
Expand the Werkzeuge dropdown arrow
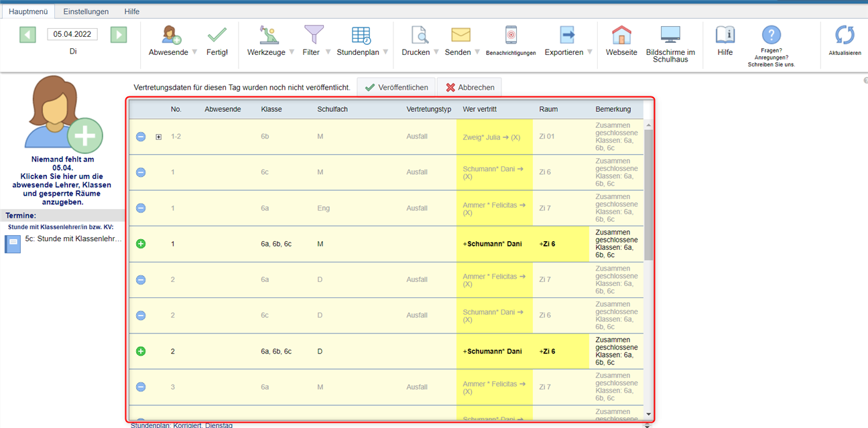(x=292, y=52)
